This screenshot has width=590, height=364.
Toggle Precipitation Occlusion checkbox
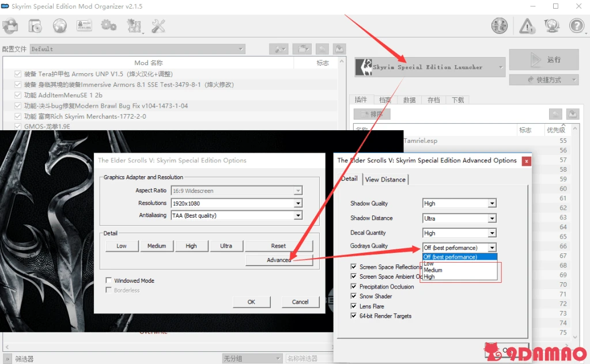pos(353,286)
